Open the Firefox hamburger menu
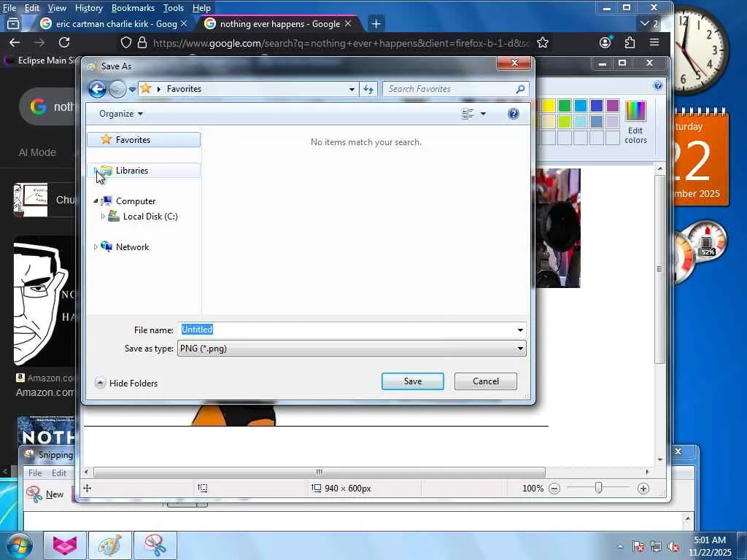 (654, 42)
